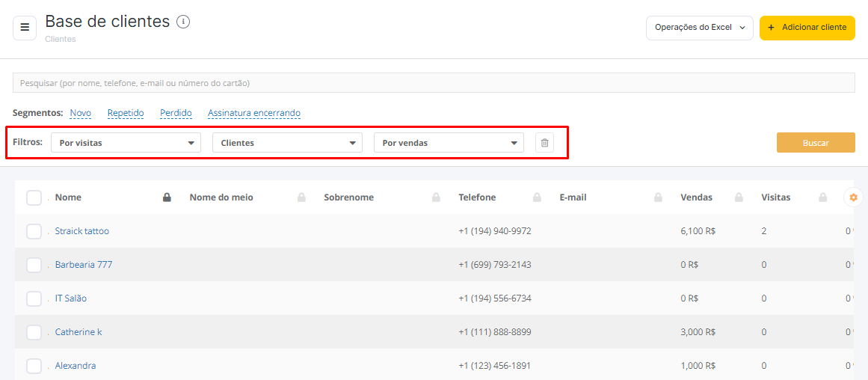Select the Novo segment
868x380 pixels.
80,113
